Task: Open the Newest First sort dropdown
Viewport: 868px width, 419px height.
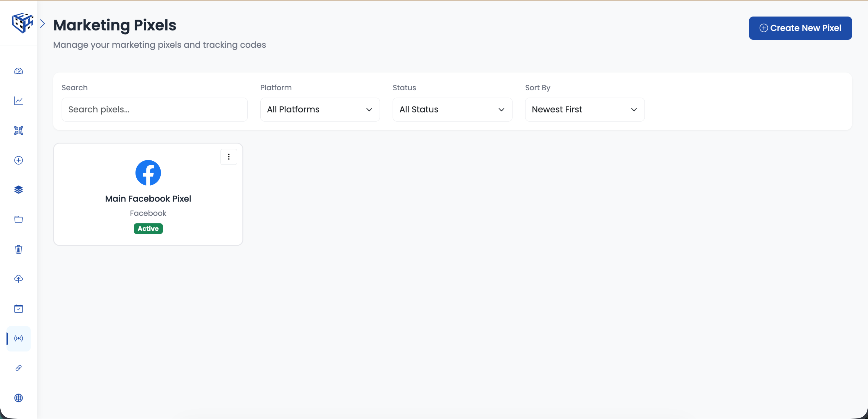Action: point(584,109)
